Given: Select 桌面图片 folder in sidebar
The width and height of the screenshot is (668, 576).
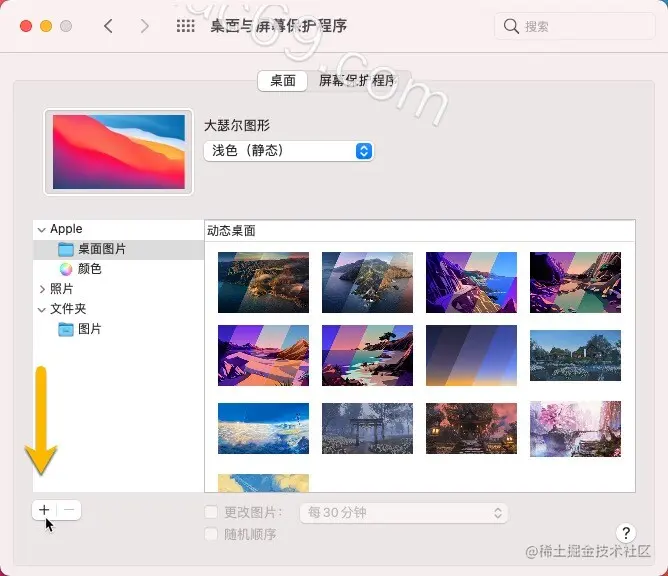Looking at the screenshot, I should coord(118,249).
